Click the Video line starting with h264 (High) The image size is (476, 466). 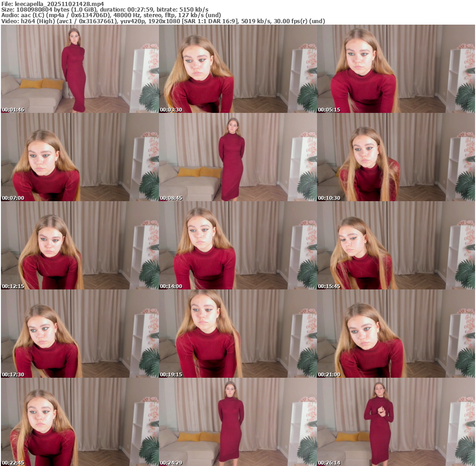(163, 21)
